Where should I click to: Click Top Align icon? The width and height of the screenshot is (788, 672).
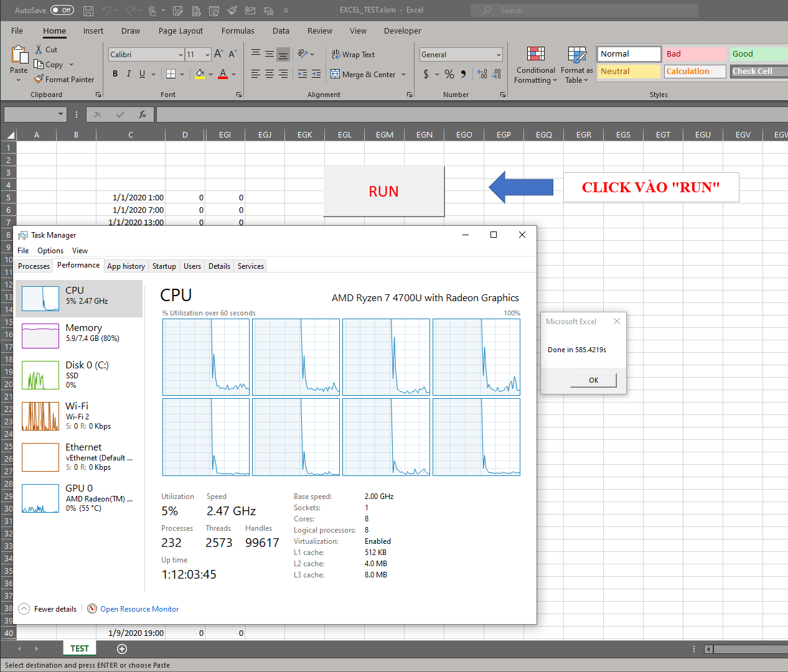point(256,54)
